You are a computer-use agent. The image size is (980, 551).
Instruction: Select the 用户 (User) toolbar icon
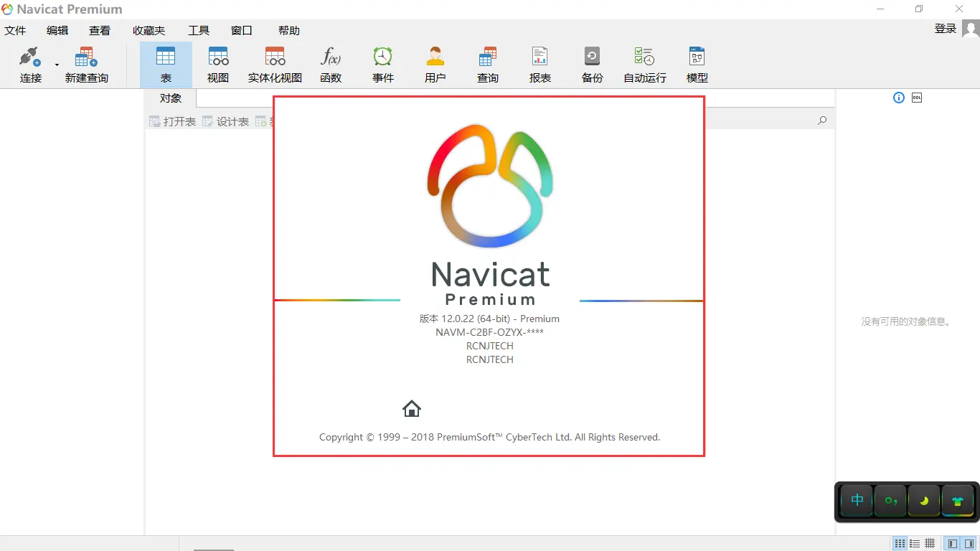(435, 57)
